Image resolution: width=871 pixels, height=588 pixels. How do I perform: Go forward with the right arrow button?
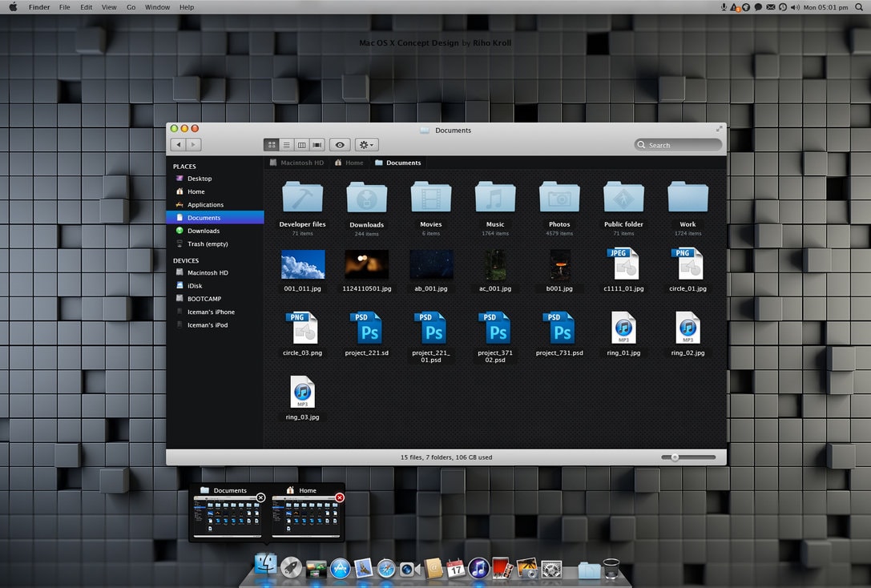(x=193, y=145)
